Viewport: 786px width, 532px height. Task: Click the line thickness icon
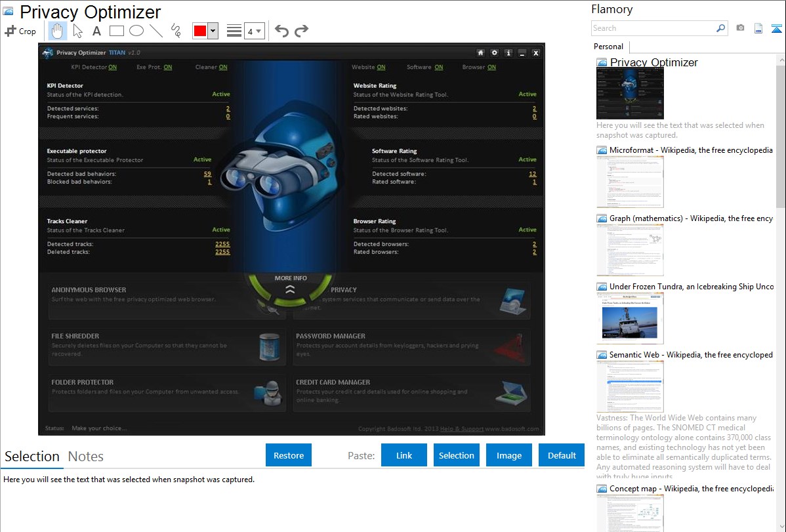pos(234,31)
